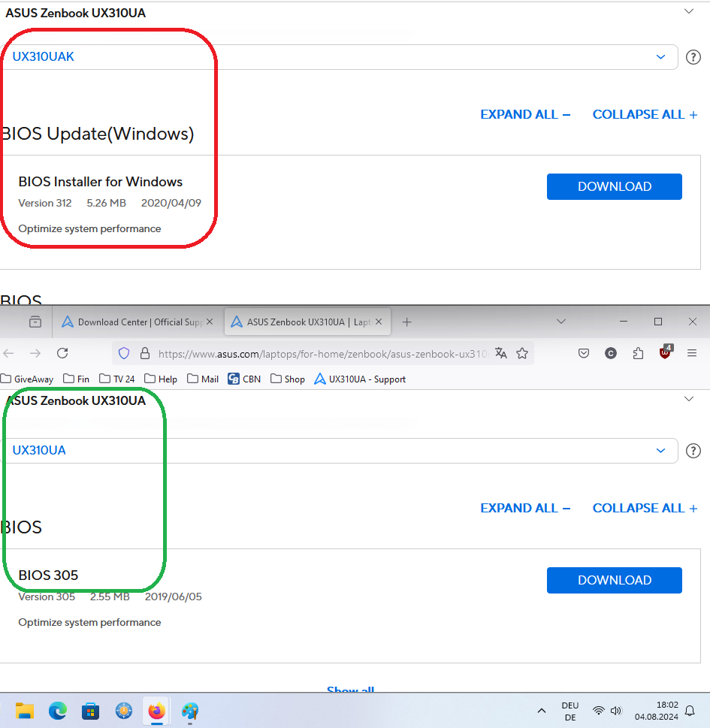710x728 pixels.
Task: Click upper COLLAPSE ALL link
Action: (645, 114)
